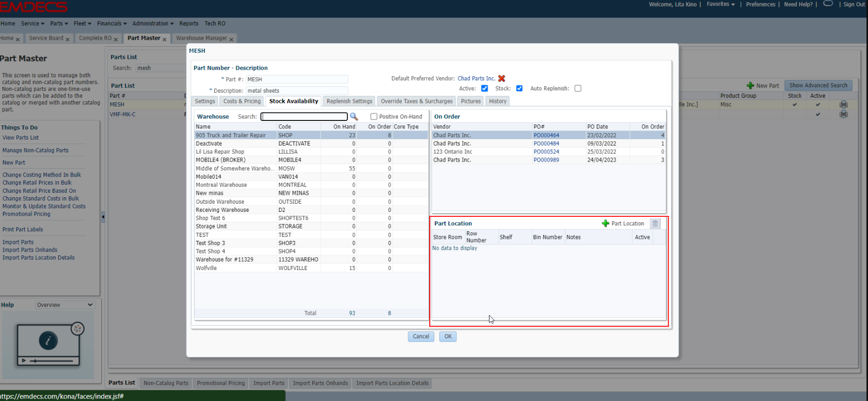Sort warehouse table by On Hand column

click(344, 126)
